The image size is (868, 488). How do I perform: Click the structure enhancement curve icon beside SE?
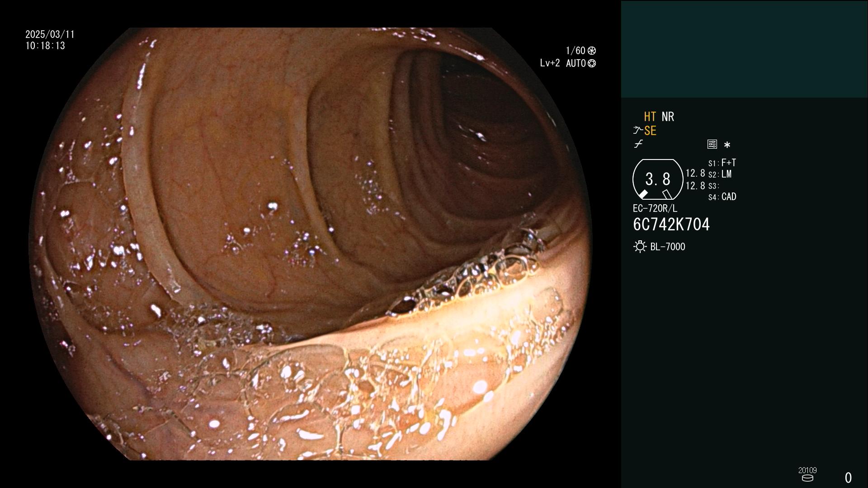tap(638, 131)
